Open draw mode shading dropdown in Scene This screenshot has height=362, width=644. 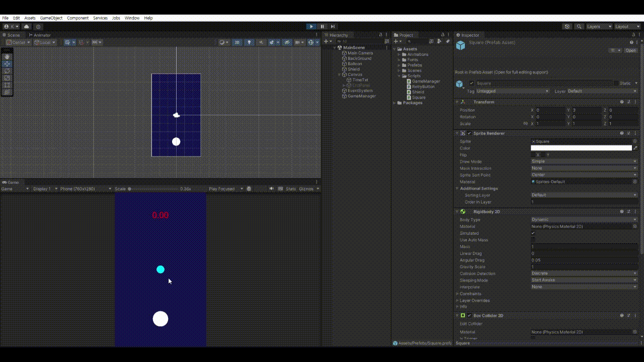pos(224,42)
